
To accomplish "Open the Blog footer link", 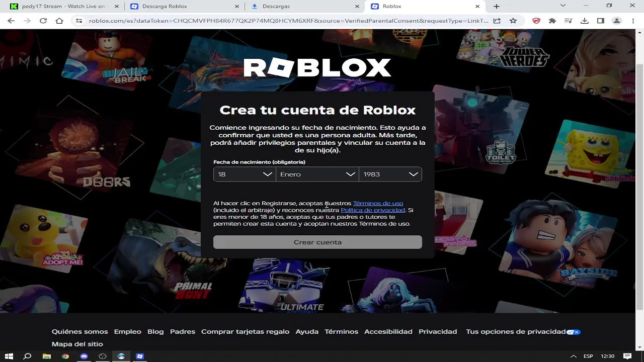I will [x=155, y=331].
